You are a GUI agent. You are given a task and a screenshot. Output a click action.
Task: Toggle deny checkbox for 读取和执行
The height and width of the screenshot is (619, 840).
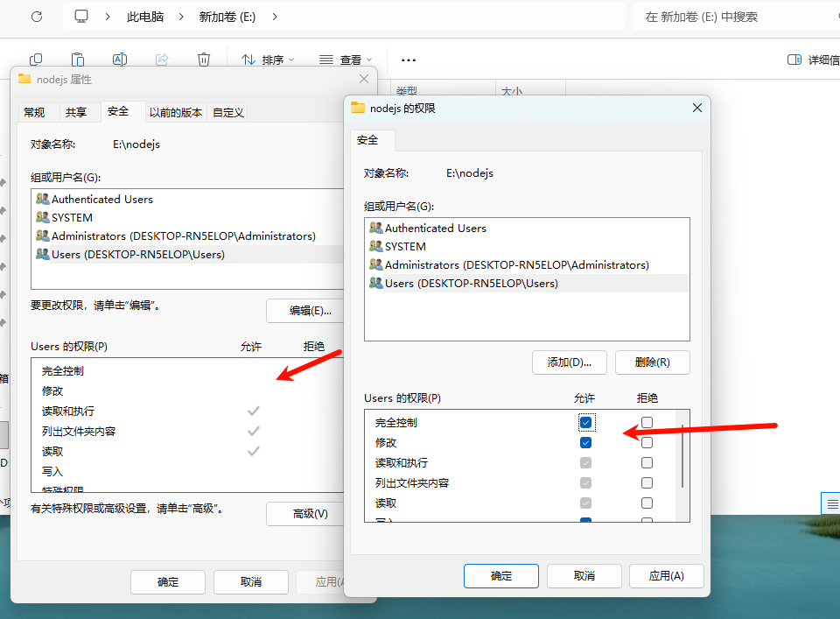click(x=647, y=462)
